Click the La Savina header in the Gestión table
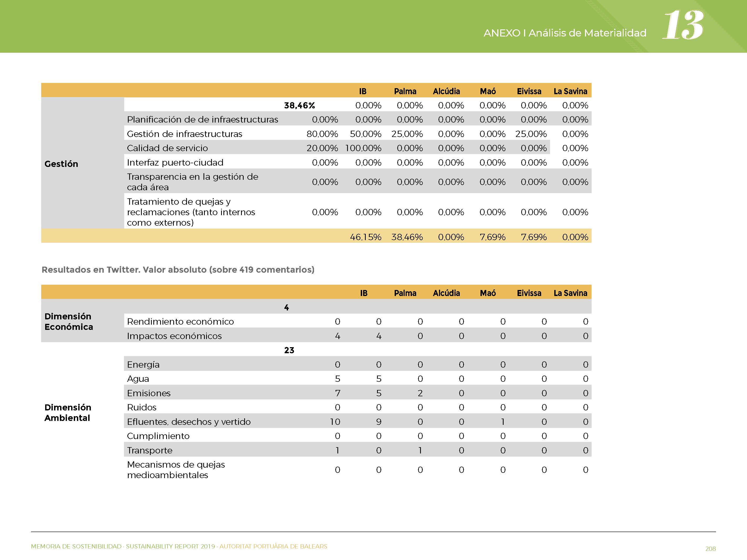Viewport: 747px width, 560px height. pyautogui.click(x=570, y=91)
